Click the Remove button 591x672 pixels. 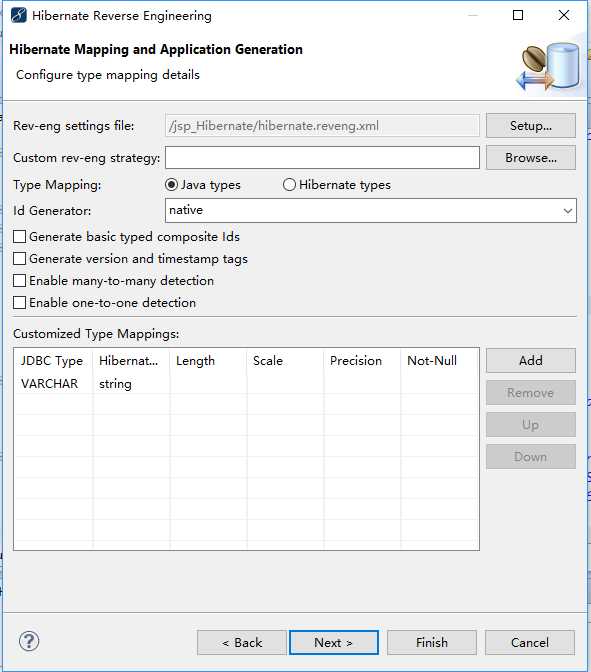click(531, 393)
